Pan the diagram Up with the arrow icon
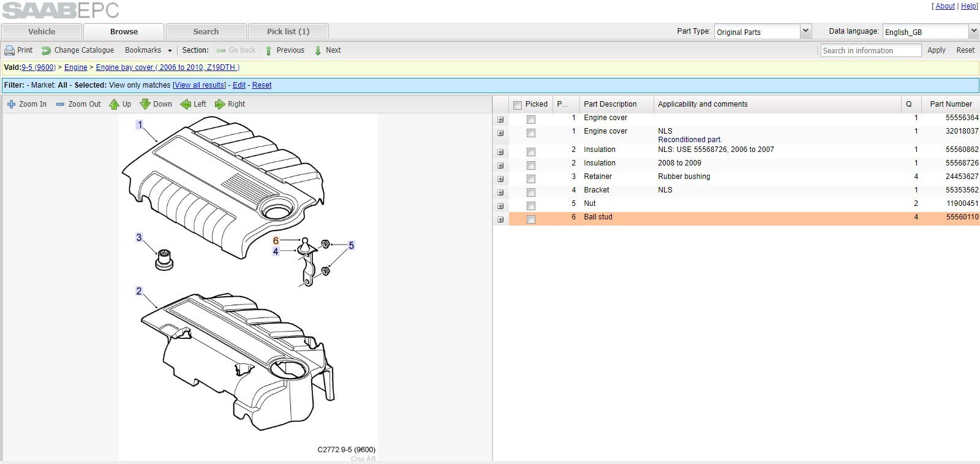This screenshot has height=464, width=980. (x=114, y=104)
